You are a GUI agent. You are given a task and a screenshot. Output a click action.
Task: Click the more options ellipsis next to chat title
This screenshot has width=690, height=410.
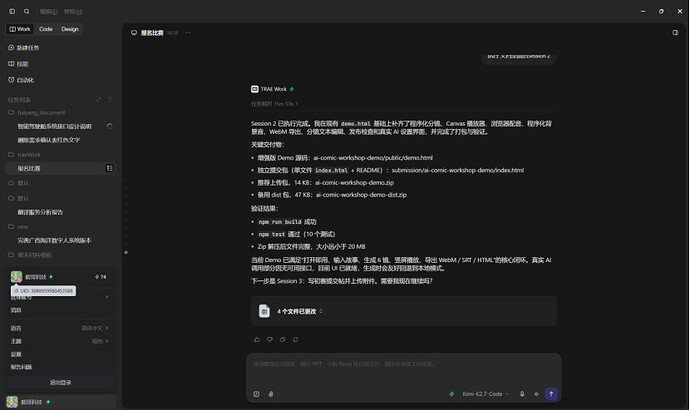click(x=188, y=33)
